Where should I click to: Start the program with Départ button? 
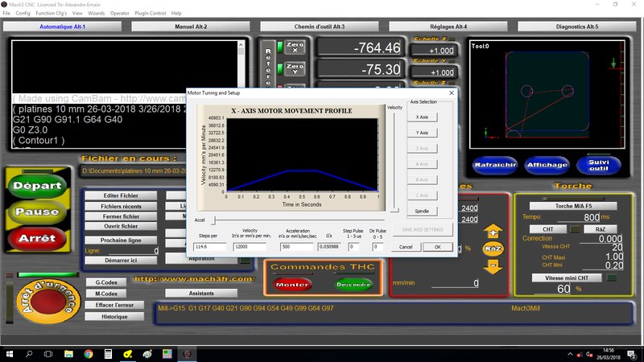[37, 186]
